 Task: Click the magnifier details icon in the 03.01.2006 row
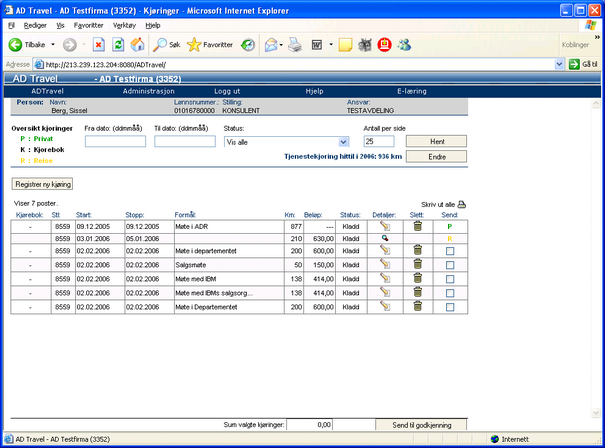point(383,240)
